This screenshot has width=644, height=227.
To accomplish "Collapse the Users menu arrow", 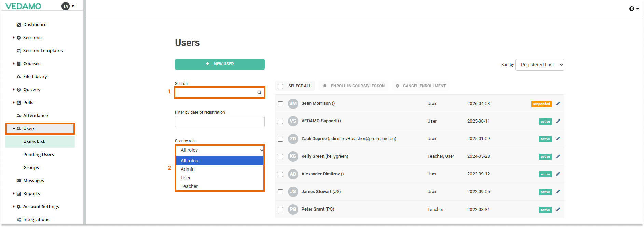I will pos(14,129).
